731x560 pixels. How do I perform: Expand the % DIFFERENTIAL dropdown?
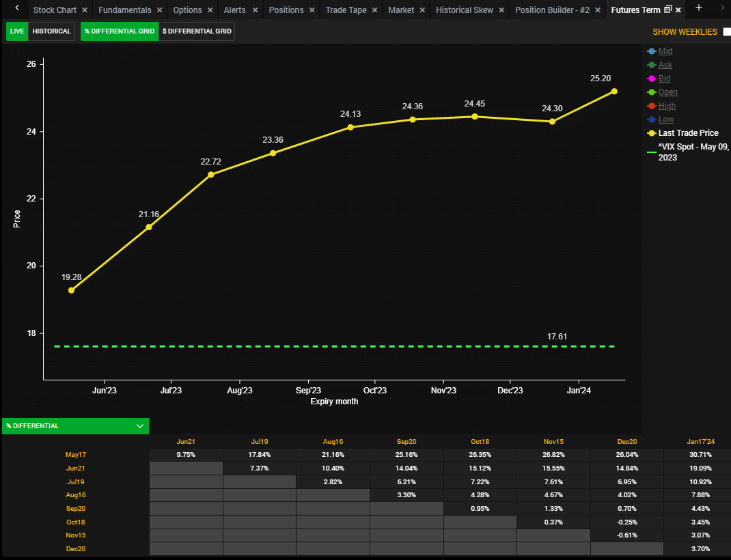(76, 426)
